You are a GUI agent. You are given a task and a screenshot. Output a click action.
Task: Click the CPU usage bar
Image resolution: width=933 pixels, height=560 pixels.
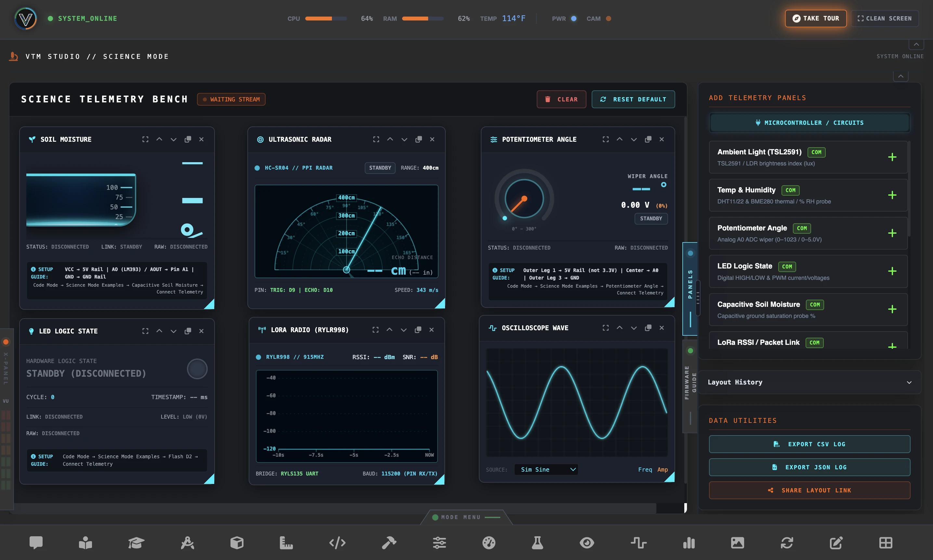click(326, 19)
